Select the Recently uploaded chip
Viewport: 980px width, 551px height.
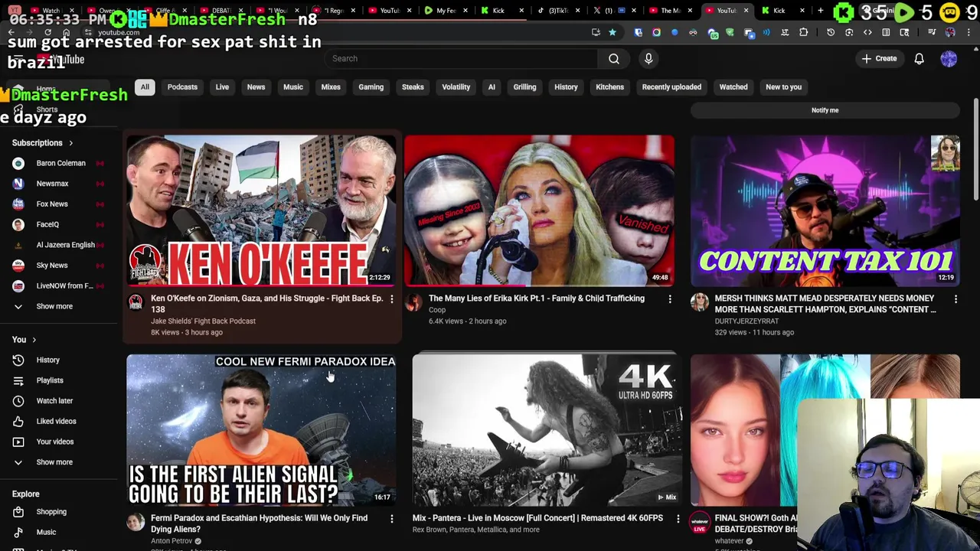(x=671, y=87)
